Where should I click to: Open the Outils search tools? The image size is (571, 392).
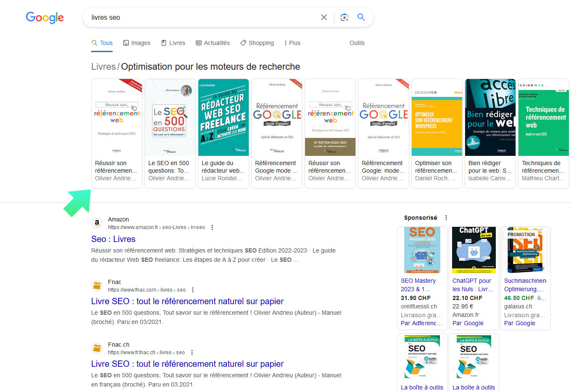[x=357, y=43]
